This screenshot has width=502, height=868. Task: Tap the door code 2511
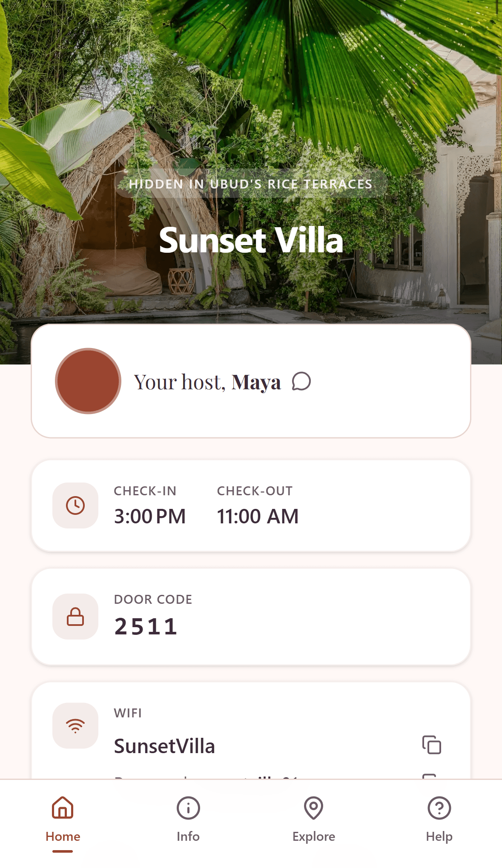146,625
